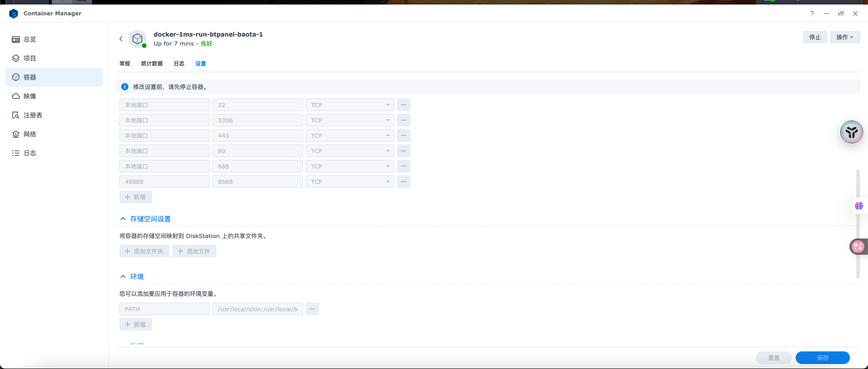Viewport: 868px width, 369px height.
Task: Select the 设置 tab
Action: [201, 64]
